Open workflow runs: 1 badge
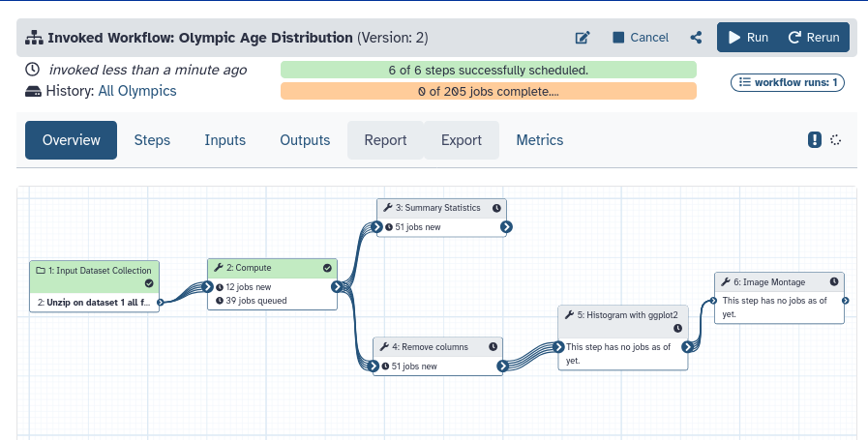868x440 pixels. click(787, 82)
